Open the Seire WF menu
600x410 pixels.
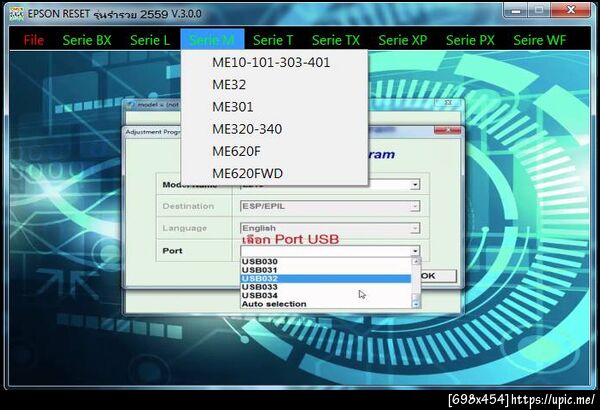540,40
